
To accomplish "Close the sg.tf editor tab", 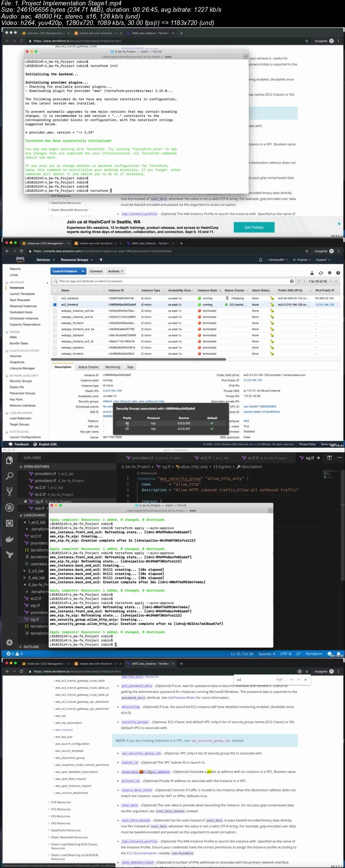I will 318,458.
